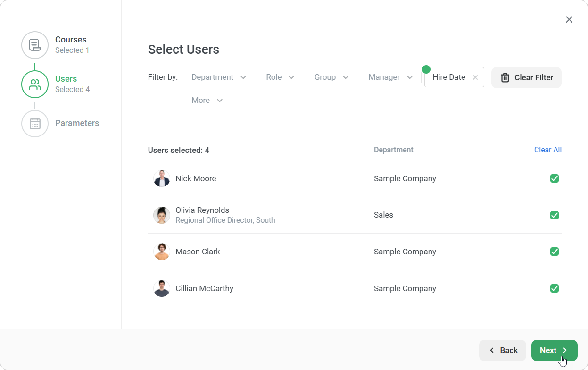Click Olivia Reynolds' profile picture
This screenshot has width=588, height=370.
click(x=161, y=215)
